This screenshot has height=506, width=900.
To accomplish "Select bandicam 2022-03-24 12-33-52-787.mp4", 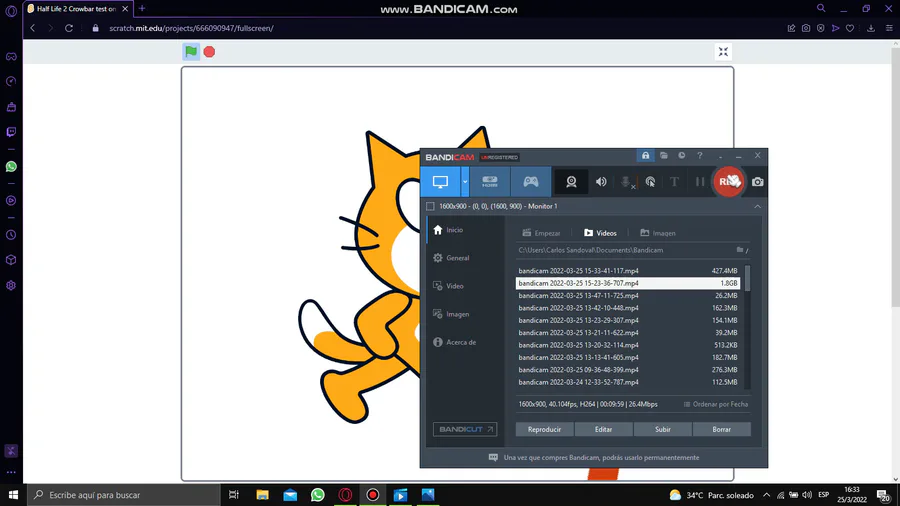I will pyautogui.click(x=627, y=382).
